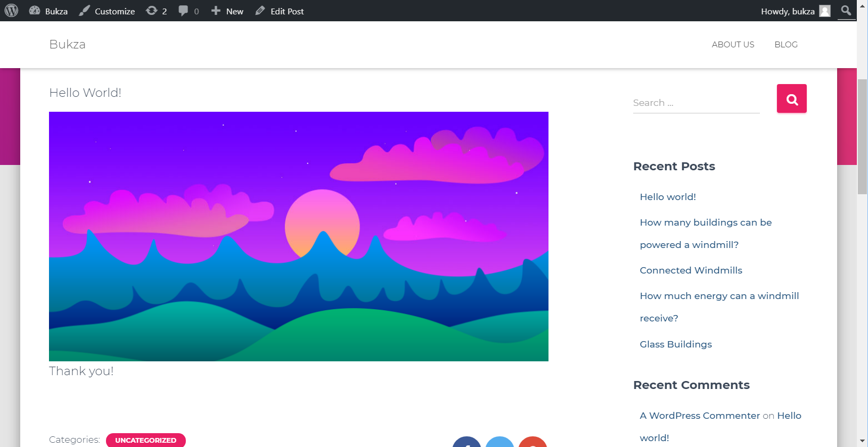Click the Categories: label
The width and height of the screenshot is (868, 447).
click(x=75, y=440)
